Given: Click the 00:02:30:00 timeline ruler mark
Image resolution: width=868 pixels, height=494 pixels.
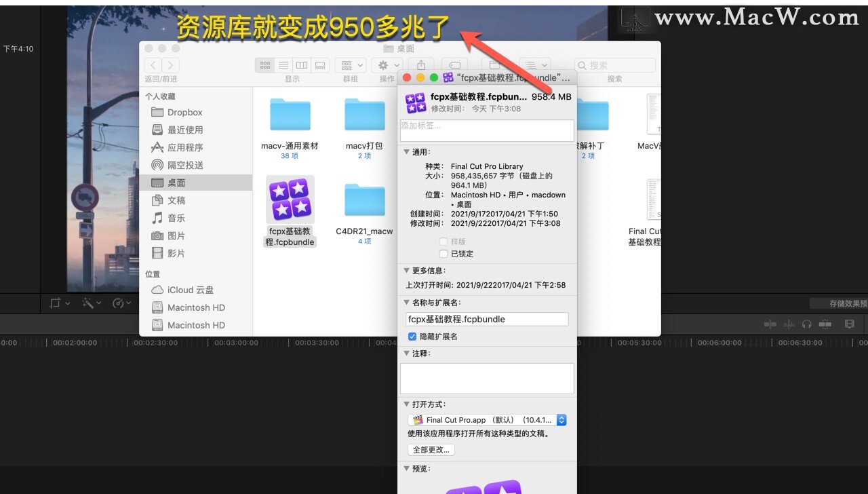Looking at the screenshot, I should 156,343.
